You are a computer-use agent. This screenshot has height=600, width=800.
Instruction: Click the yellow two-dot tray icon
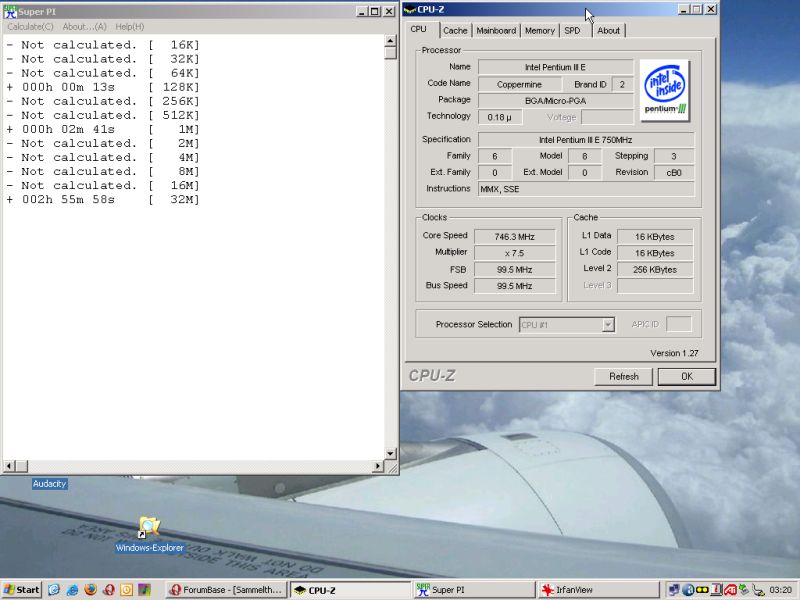click(702, 590)
